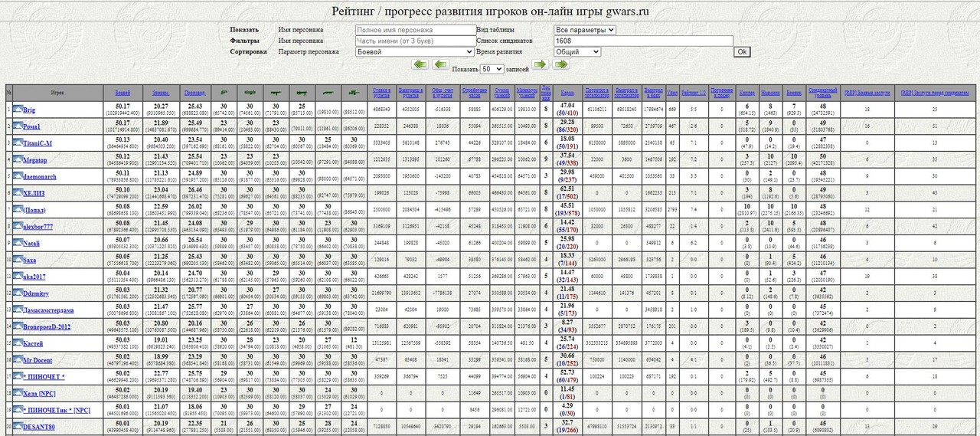Viewport: 980px width, 436px height.
Task: Open player * ПИНОЧЕТ * profile link
Action: tap(44, 376)
